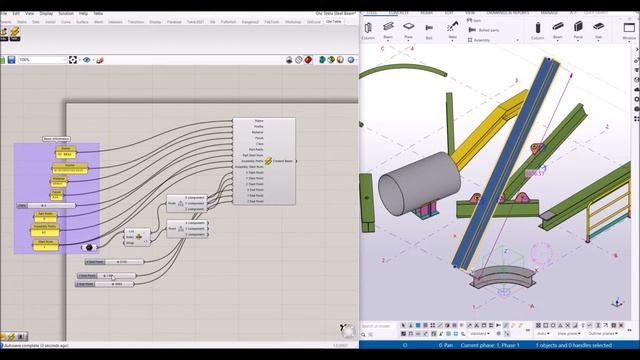Image resolution: width=640 pixels, height=360 pixels.
Task: Open the Help menu in Grasshopper
Action: point(83,13)
